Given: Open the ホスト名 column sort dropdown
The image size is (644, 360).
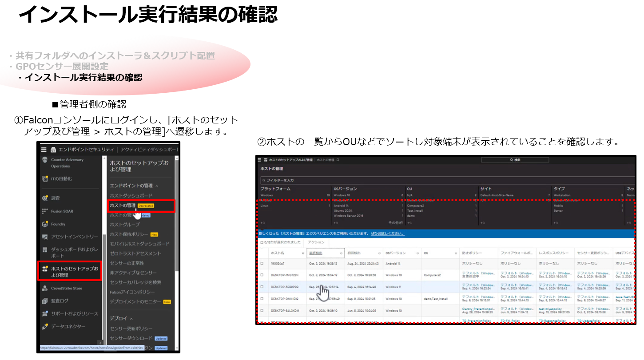Looking at the screenshot, I should pyautogui.click(x=303, y=253).
